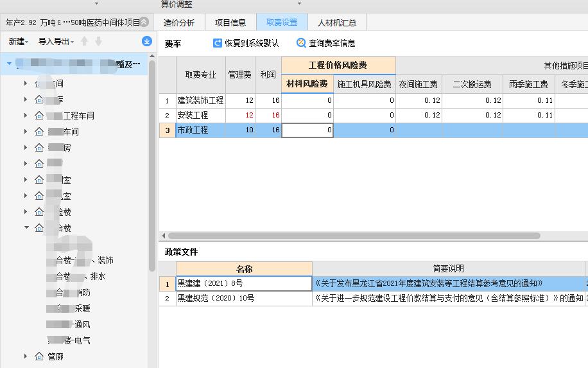Image resolution: width=588 pixels, height=368 pixels.
Task: Click 管理费 value 10 in 市政工程 row
Action: pos(240,130)
